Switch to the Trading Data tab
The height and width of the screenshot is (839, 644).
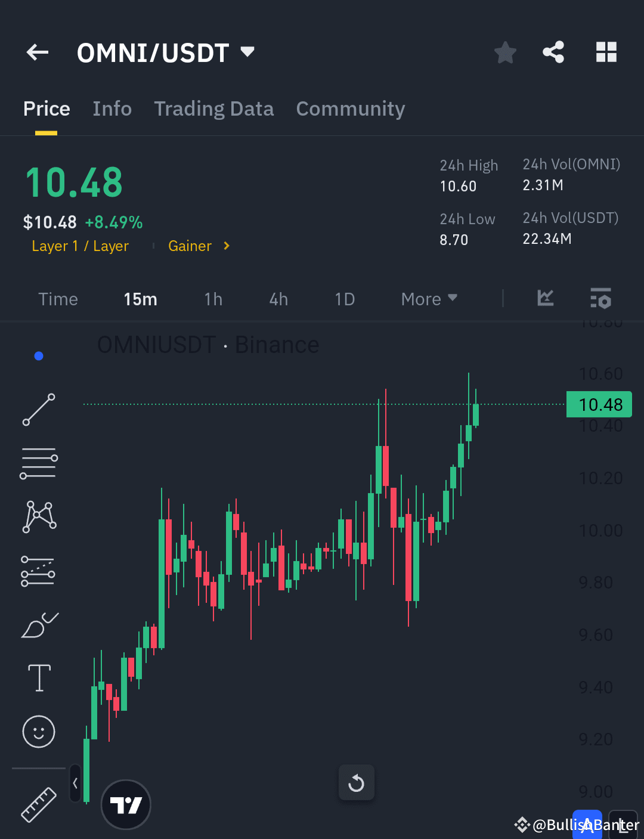pyautogui.click(x=213, y=109)
